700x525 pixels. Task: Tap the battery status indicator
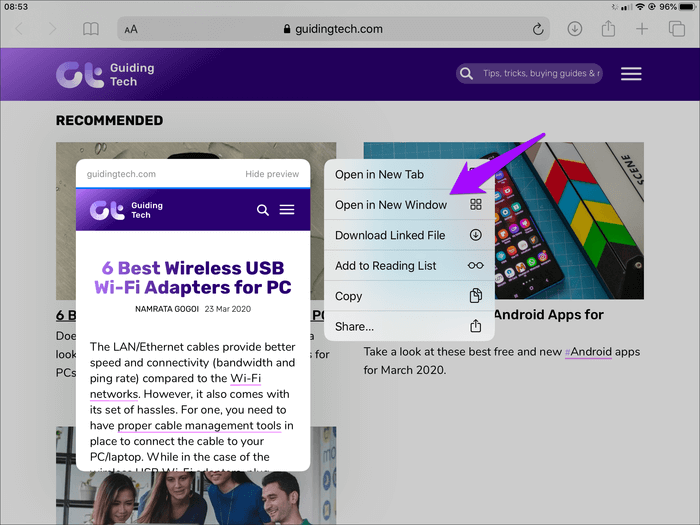tap(687, 7)
